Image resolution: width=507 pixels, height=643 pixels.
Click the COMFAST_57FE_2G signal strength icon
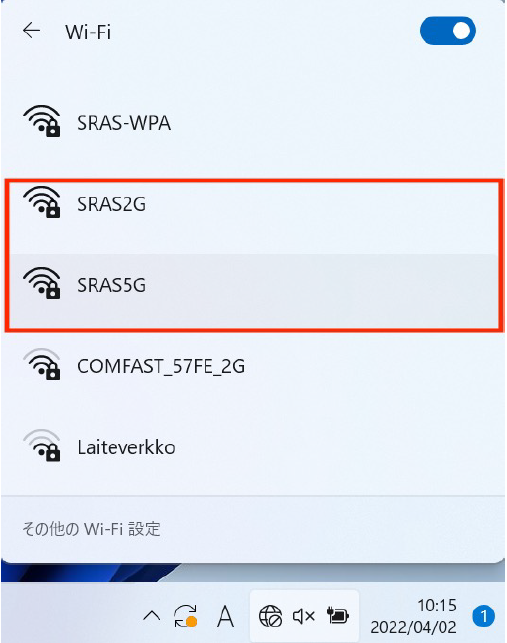(x=42, y=364)
